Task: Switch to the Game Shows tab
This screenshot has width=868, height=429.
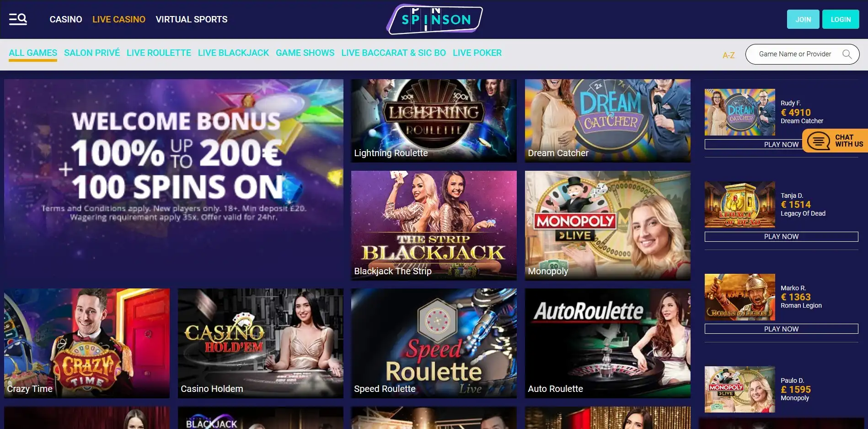Action: (305, 53)
